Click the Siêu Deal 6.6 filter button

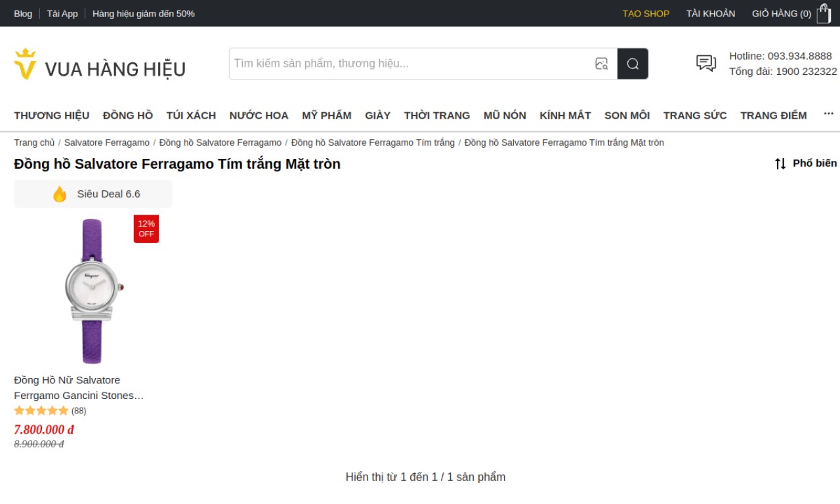[x=93, y=194]
